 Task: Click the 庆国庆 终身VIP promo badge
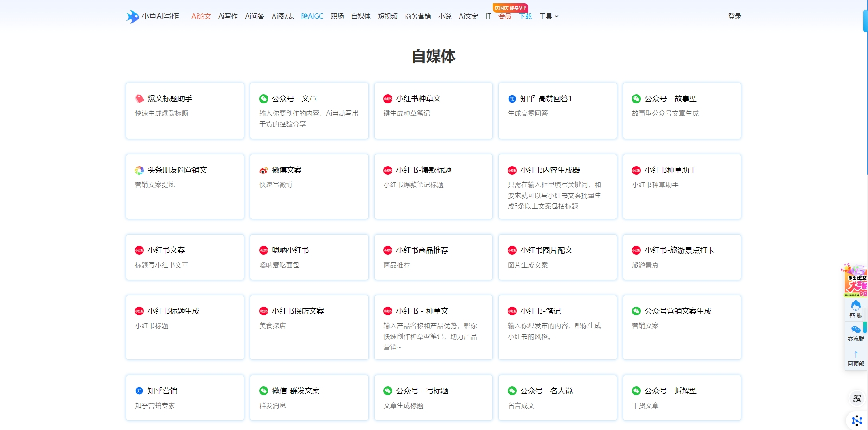[511, 8]
